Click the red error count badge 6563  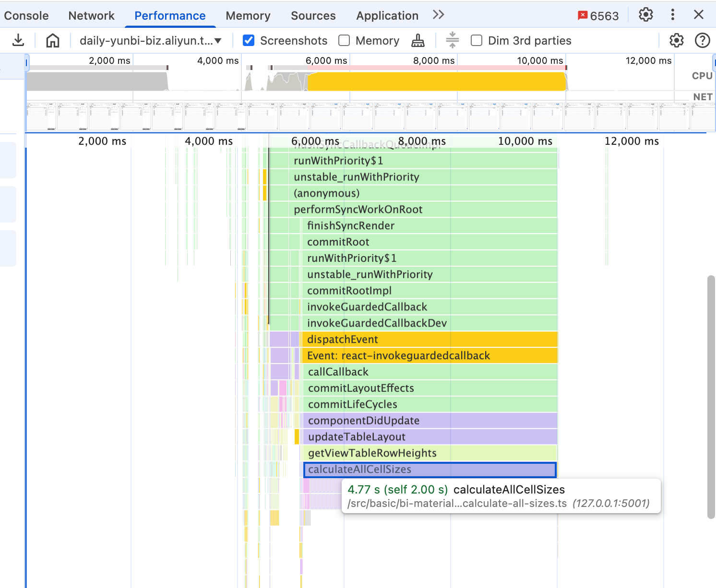pos(598,16)
